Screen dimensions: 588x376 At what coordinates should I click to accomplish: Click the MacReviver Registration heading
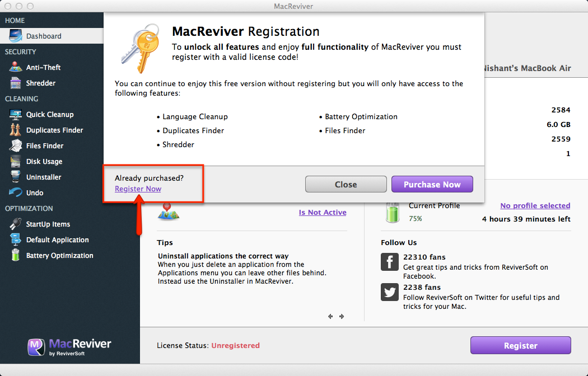[246, 31]
